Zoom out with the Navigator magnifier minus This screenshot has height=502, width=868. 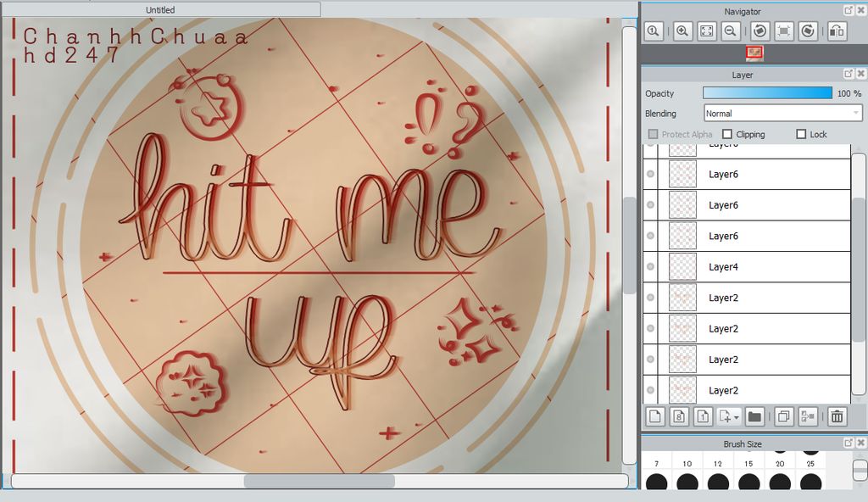coord(731,31)
